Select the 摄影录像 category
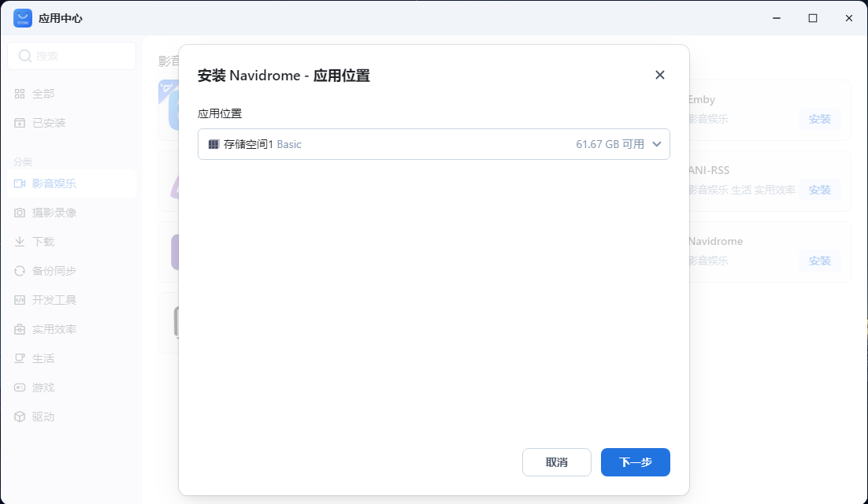 pos(72,213)
